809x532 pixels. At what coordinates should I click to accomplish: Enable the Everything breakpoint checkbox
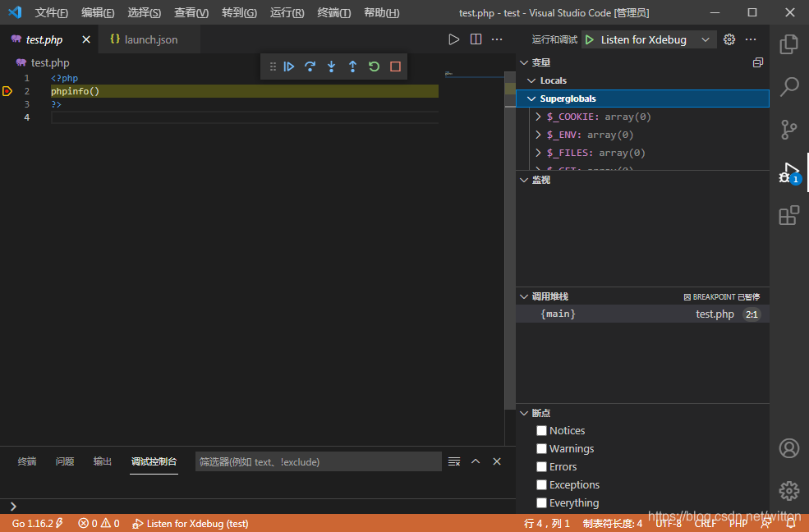point(541,502)
